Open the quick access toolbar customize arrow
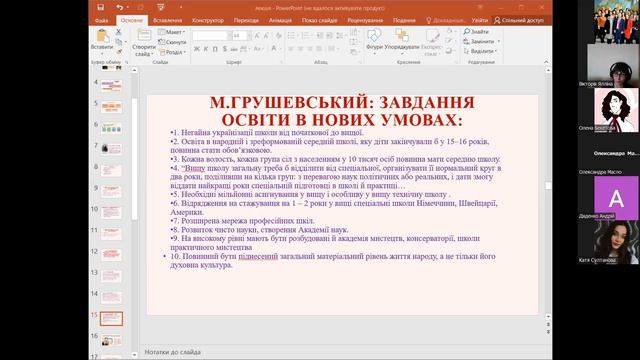640x360 pixels. 181,7
